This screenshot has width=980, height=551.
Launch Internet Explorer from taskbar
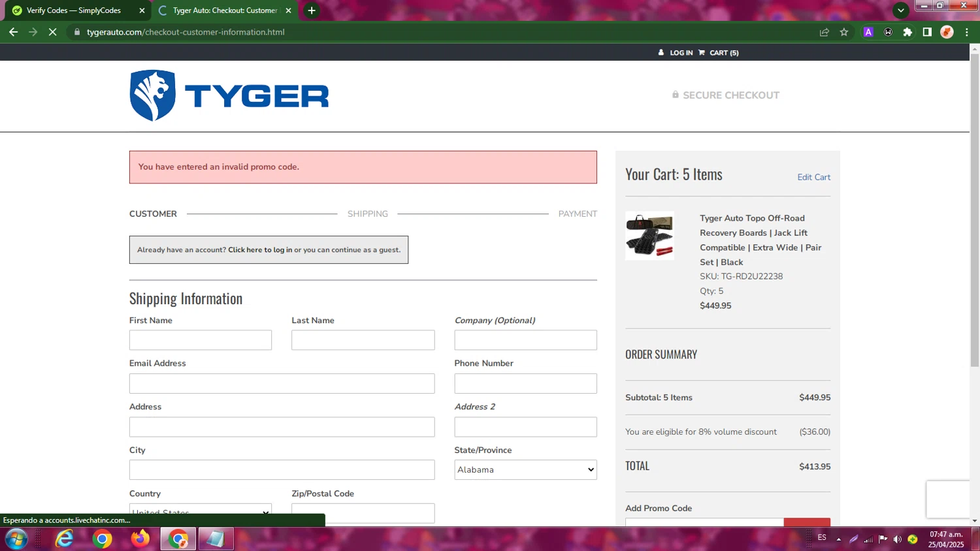click(x=64, y=539)
